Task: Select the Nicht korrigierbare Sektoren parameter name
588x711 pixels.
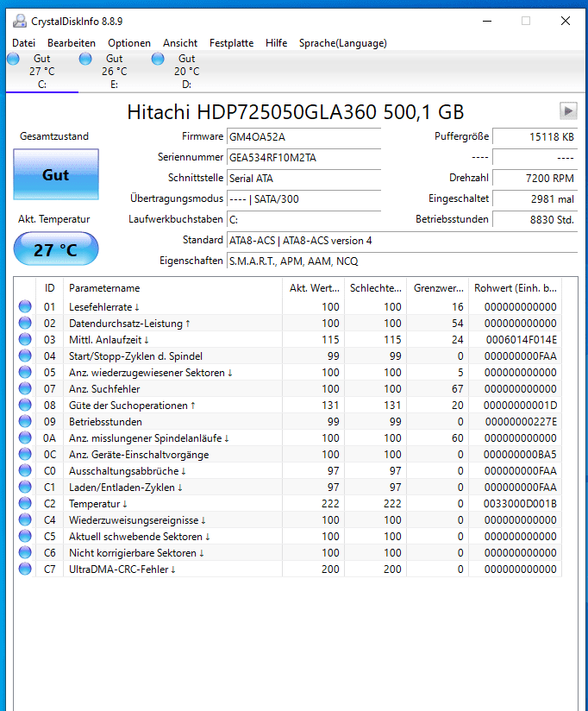Action: (136, 553)
